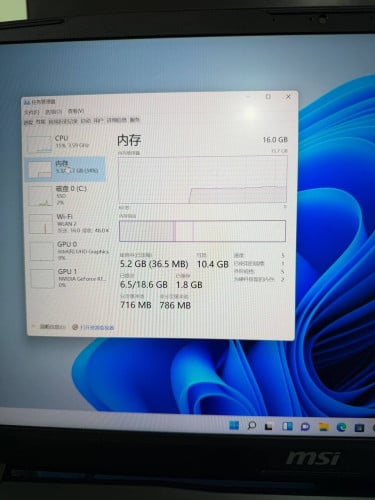Open Chat from the taskbar

(305, 427)
